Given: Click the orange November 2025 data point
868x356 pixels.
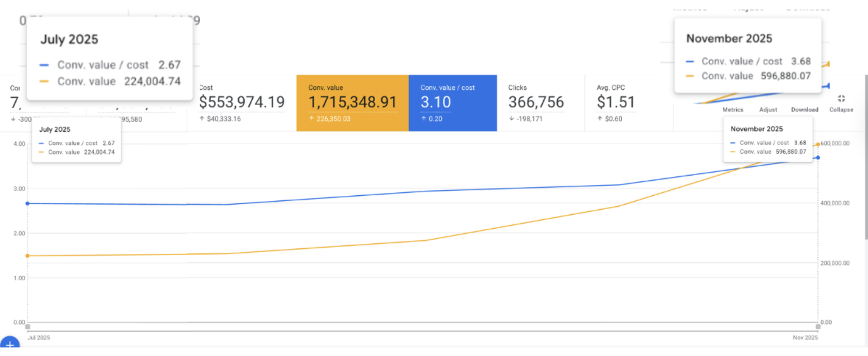Looking at the screenshot, I should tap(818, 144).
